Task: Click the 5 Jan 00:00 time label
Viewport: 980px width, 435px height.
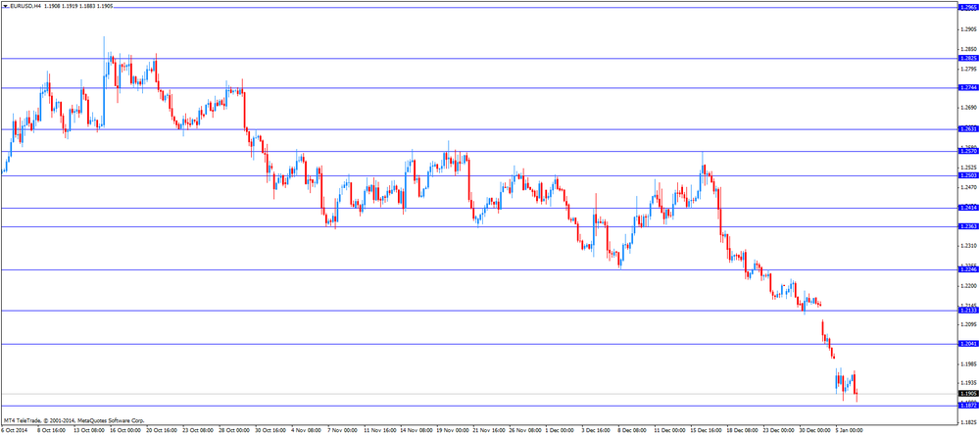Action: pos(850,431)
